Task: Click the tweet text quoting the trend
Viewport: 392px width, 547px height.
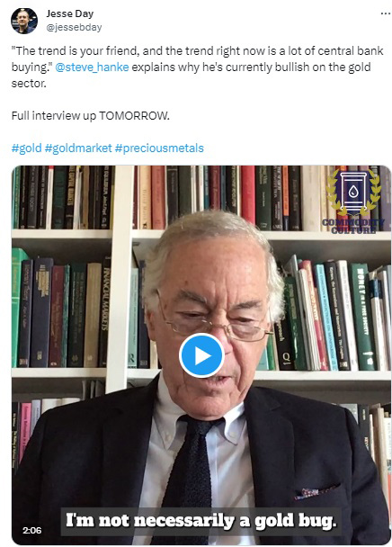Action: click(x=197, y=67)
